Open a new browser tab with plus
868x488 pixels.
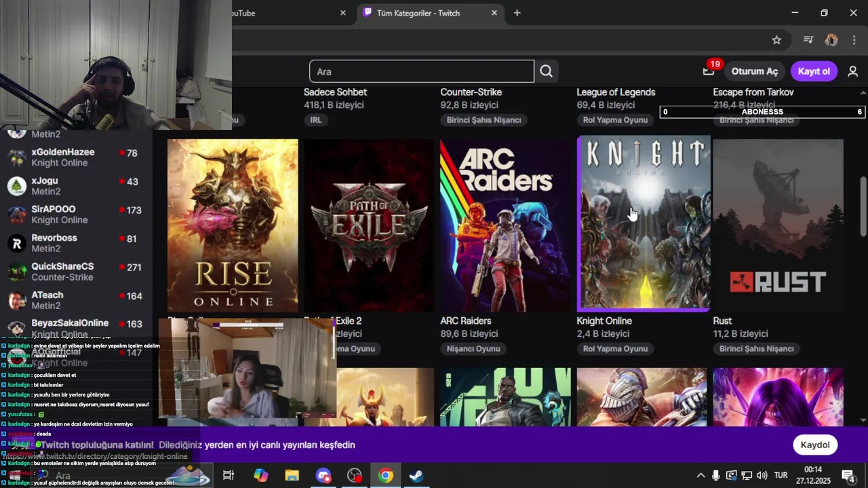point(517,13)
